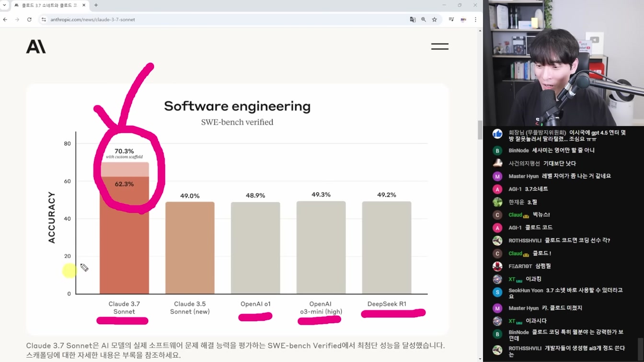Click the 49.2% bar label
The height and width of the screenshot is (362, 644).
(387, 195)
